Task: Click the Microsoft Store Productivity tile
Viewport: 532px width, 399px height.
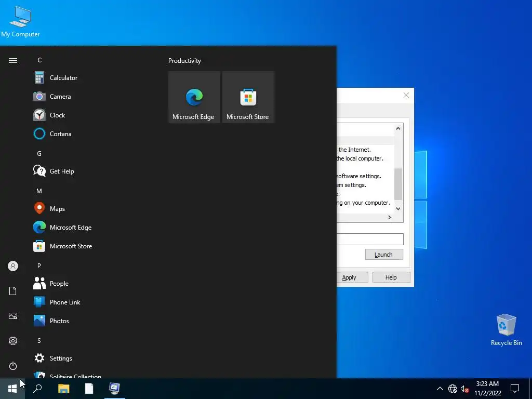Action: tap(248, 97)
